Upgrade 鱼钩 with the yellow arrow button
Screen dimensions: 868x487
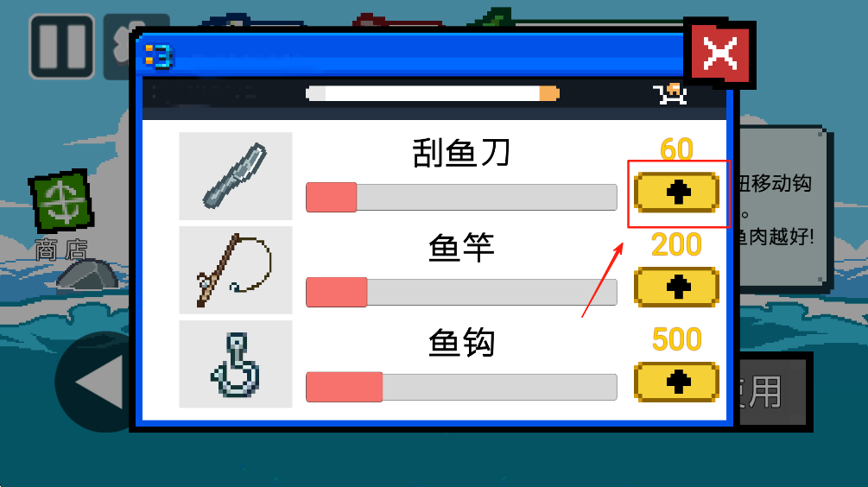tap(676, 382)
